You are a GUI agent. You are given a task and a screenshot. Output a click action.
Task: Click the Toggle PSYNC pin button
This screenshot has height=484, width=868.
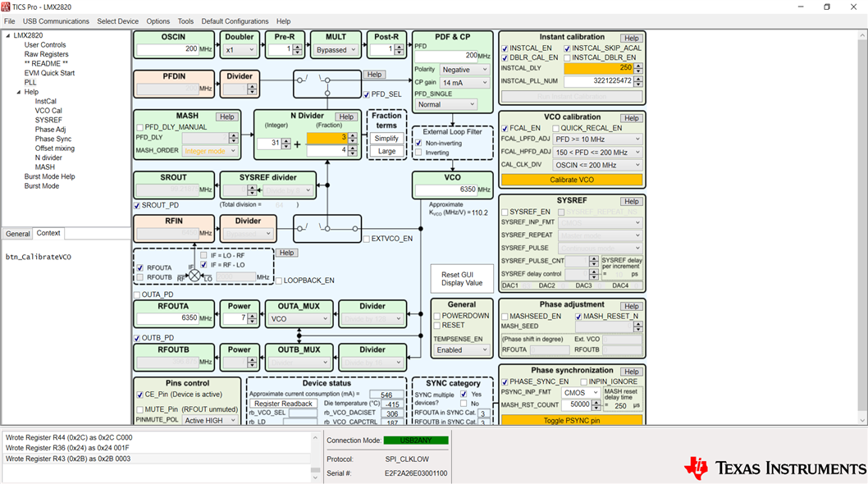click(572, 420)
